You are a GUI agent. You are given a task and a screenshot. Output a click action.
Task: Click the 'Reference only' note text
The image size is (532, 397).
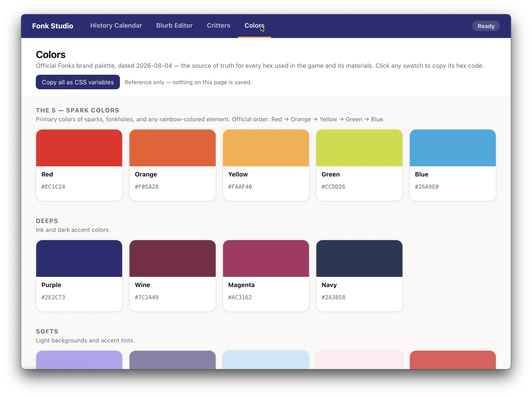click(x=188, y=82)
